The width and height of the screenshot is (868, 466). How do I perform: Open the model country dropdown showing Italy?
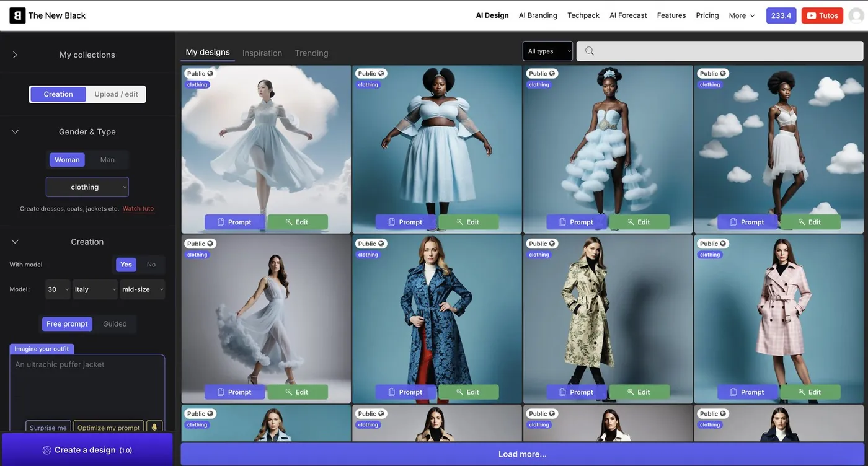coord(95,289)
